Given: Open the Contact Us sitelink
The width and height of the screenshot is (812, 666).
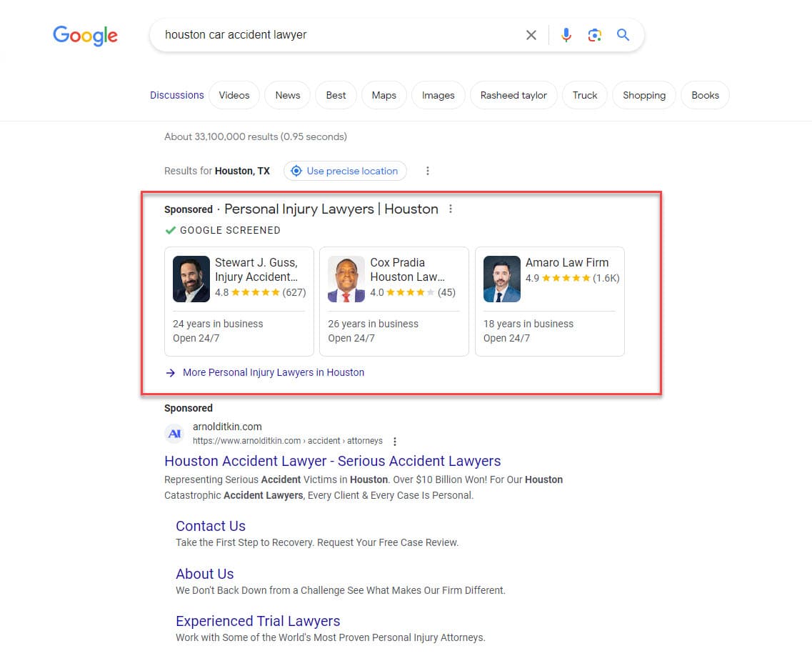Looking at the screenshot, I should (210, 526).
